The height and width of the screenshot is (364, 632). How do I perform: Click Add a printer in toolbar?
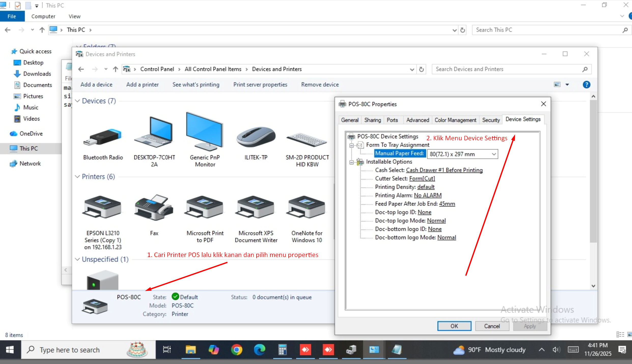142,85
